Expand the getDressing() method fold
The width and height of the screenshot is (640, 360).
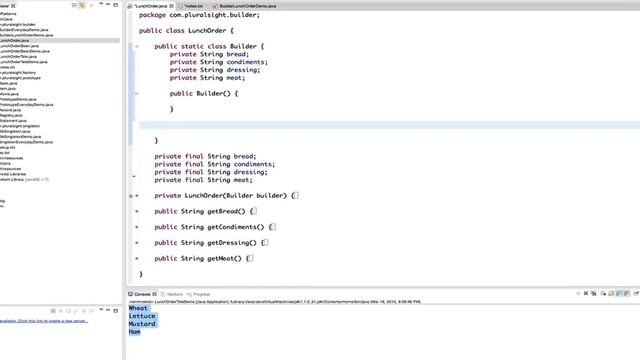[x=137, y=243]
